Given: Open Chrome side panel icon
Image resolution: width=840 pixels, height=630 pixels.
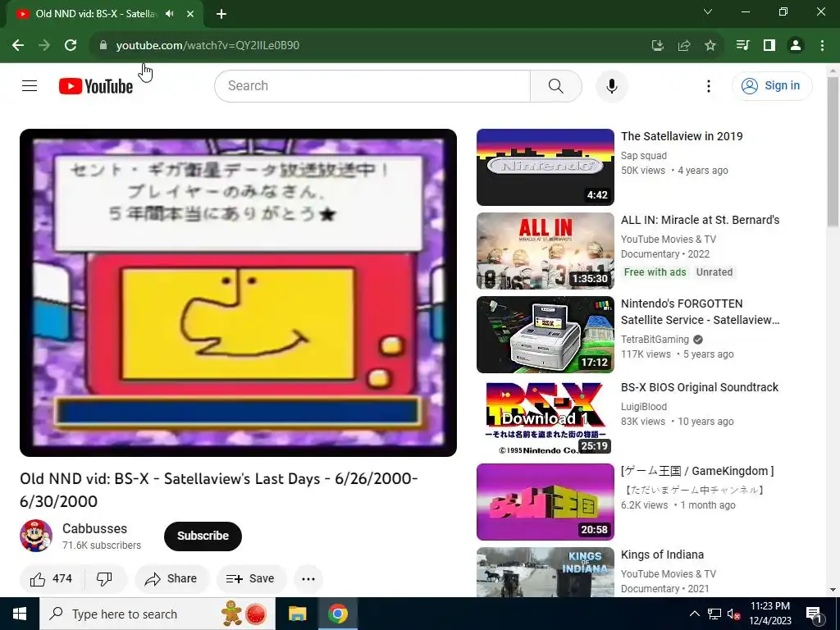Looking at the screenshot, I should (x=769, y=45).
